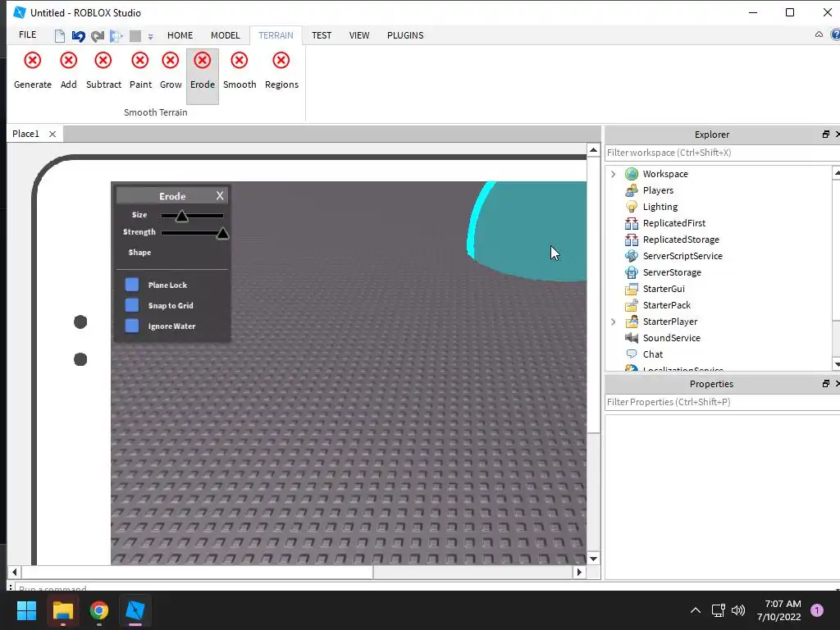Click the viewport horizontal scrollbar left arrow
Viewport: 840px width, 630px height.
tap(15, 572)
